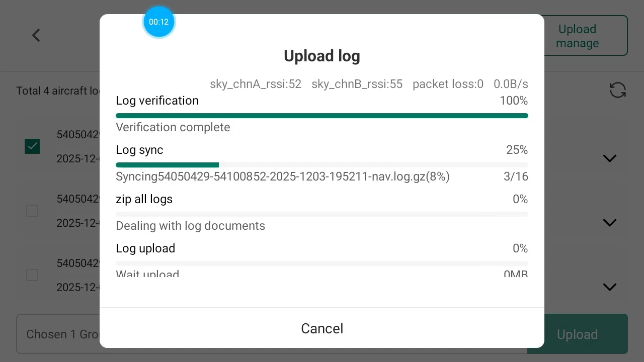The image size is (644, 362).
Task: Tap the sky_chnA_rssi signal readout
Action: click(256, 84)
